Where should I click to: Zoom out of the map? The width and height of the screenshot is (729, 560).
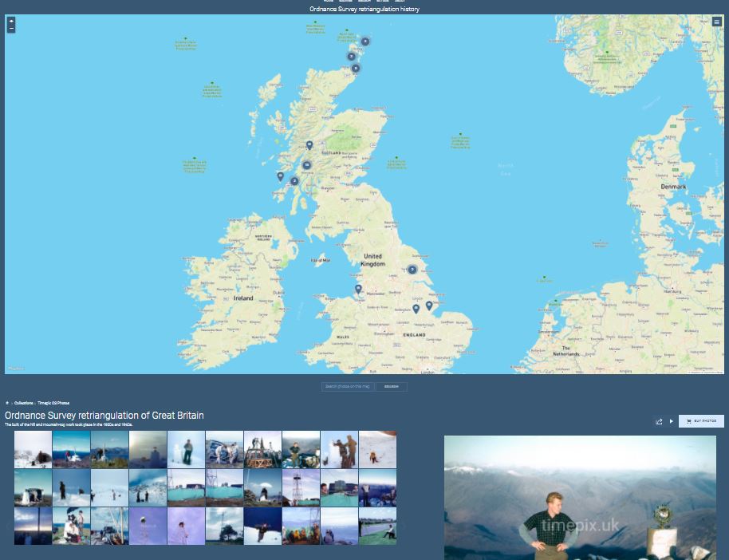point(11,29)
